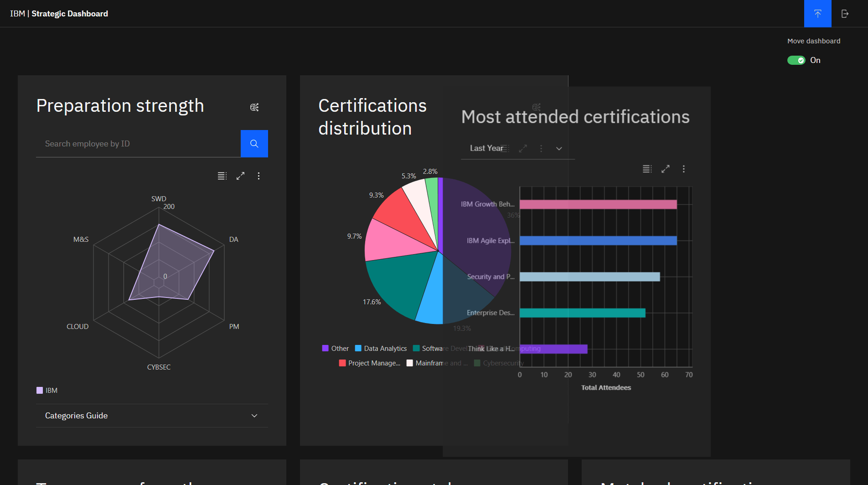The height and width of the screenshot is (485, 868).
Task: Click the IBM Growth Behaviors bar
Action: point(598,204)
